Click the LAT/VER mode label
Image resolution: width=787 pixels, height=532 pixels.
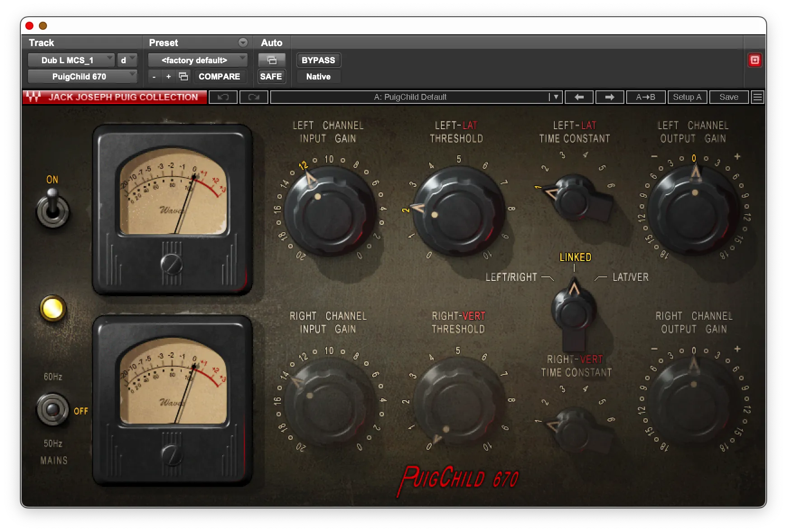pyautogui.click(x=630, y=277)
